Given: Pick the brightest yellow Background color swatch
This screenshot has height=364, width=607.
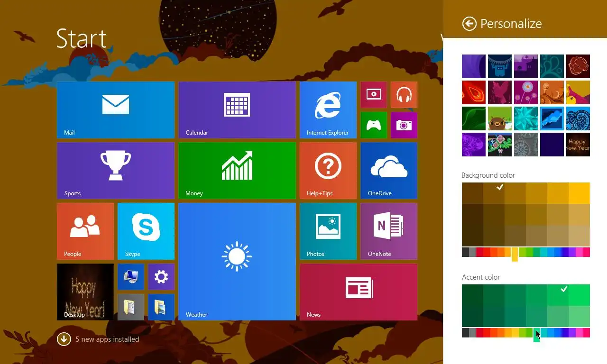Looking at the screenshot, I should pos(579,193).
